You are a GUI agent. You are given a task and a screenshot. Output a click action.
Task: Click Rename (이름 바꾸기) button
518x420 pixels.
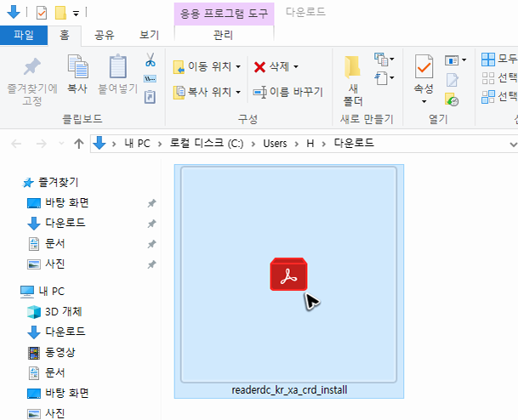[287, 92]
